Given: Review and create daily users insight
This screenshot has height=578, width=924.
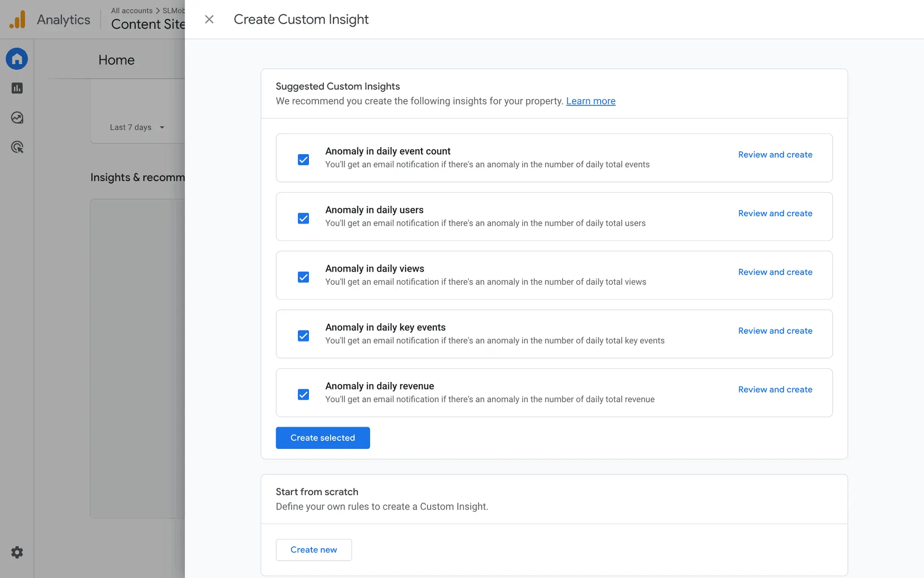Looking at the screenshot, I should point(775,213).
